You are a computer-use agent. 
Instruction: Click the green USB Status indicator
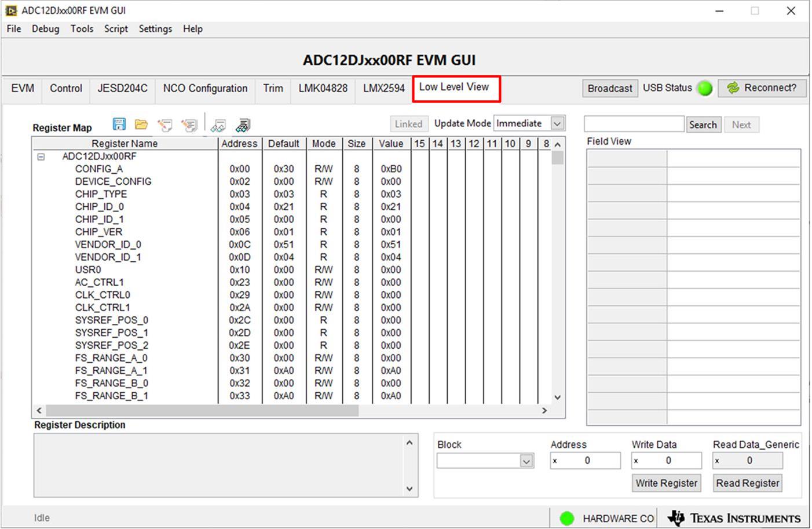tap(705, 89)
